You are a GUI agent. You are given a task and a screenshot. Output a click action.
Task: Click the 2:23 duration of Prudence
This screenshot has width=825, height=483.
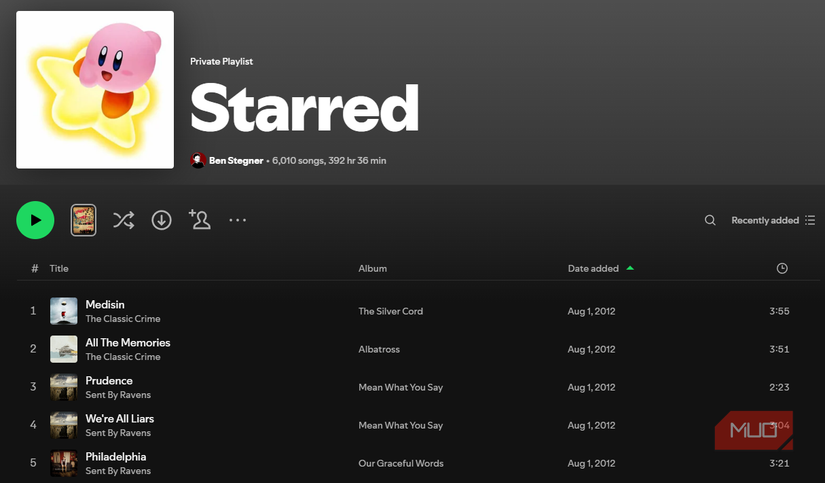(779, 387)
